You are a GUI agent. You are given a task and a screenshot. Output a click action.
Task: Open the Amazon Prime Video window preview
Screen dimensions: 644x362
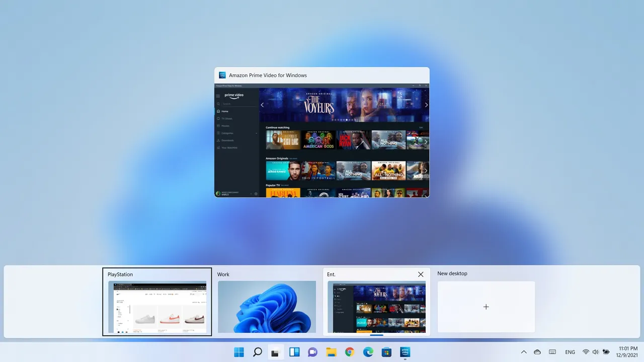click(322, 132)
